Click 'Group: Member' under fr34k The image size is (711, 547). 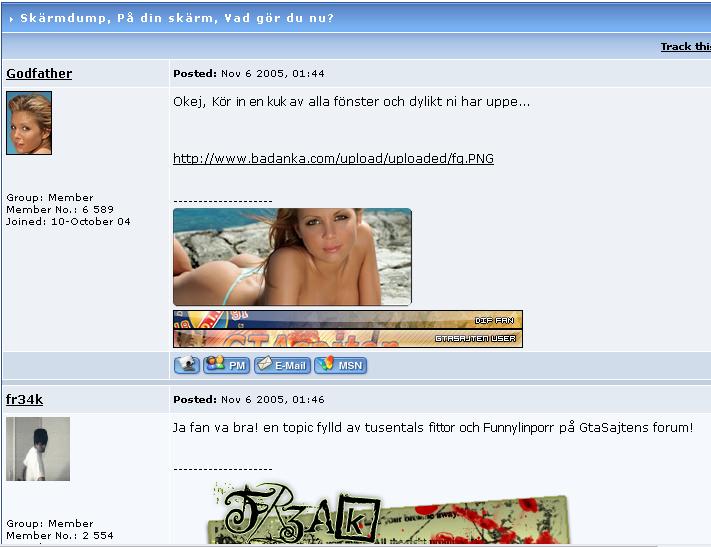50,523
